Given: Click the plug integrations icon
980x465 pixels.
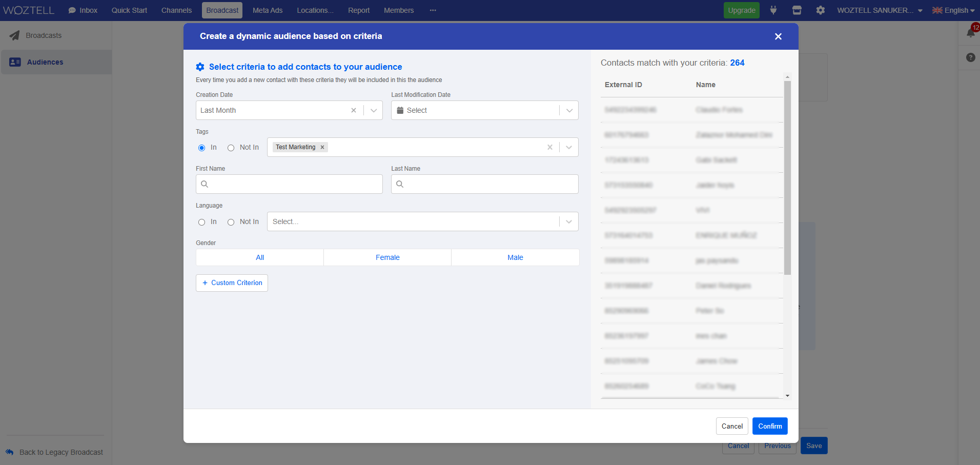Looking at the screenshot, I should [773, 10].
